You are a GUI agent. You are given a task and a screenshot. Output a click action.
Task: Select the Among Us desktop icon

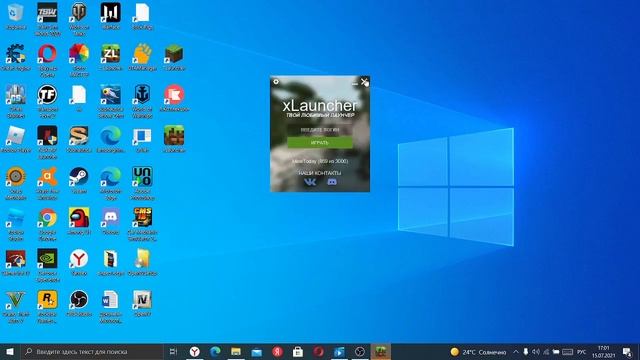pos(79,220)
